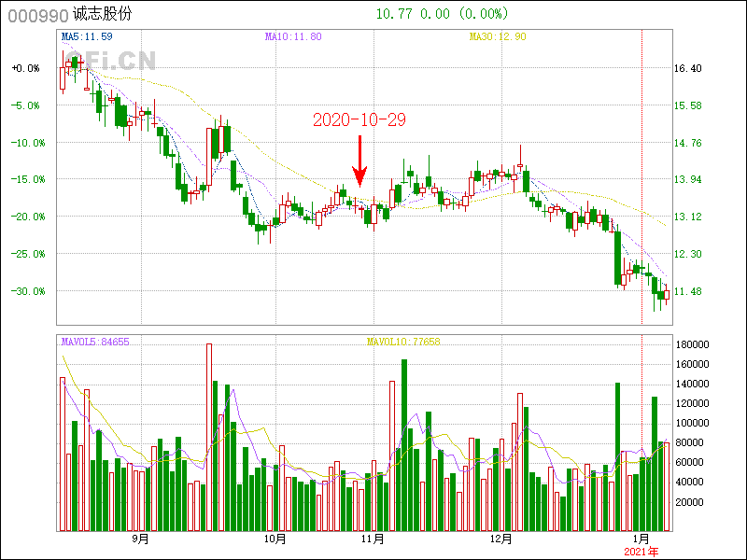Select the MA5:11.59 indicator label
The height and width of the screenshot is (560, 747).
[x=87, y=36]
